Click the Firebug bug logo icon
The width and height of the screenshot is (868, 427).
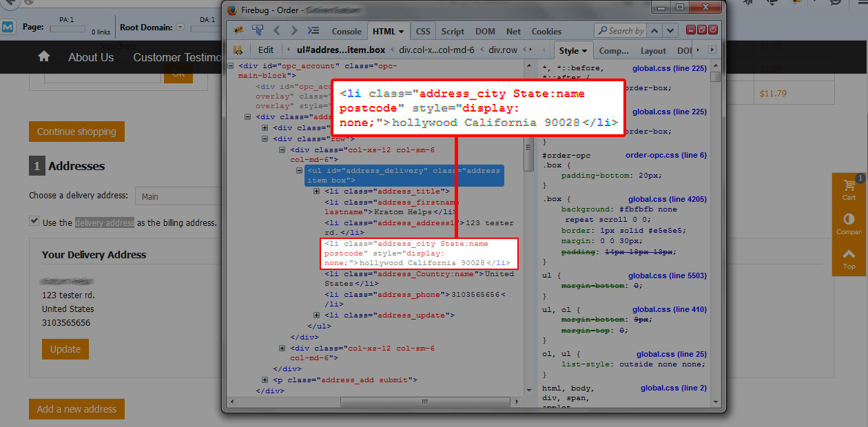238,31
